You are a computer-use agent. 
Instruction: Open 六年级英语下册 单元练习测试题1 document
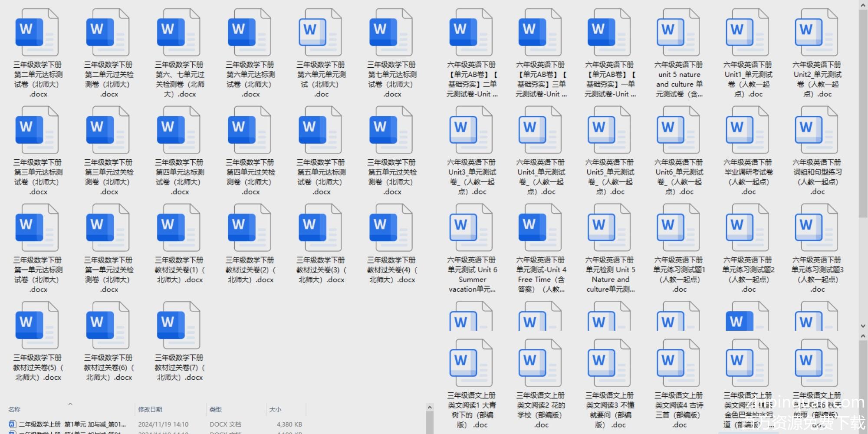click(678, 228)
